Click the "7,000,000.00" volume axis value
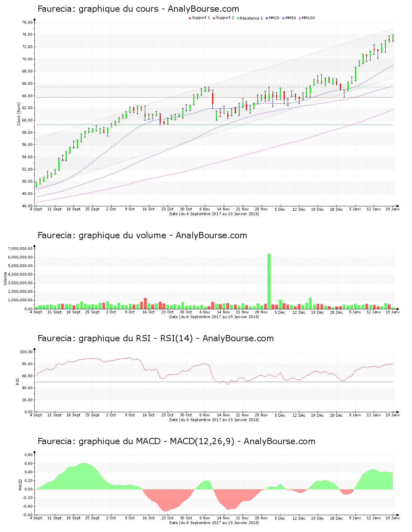 pyautogui.click(x=21, y=248)
